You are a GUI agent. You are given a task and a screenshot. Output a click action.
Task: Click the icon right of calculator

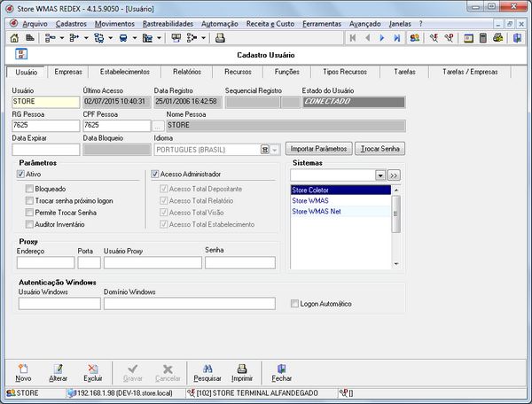coord(498,38)
